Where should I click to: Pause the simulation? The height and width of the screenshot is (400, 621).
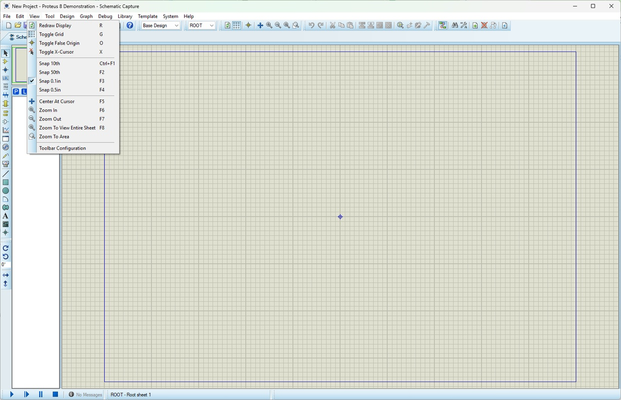41,395
